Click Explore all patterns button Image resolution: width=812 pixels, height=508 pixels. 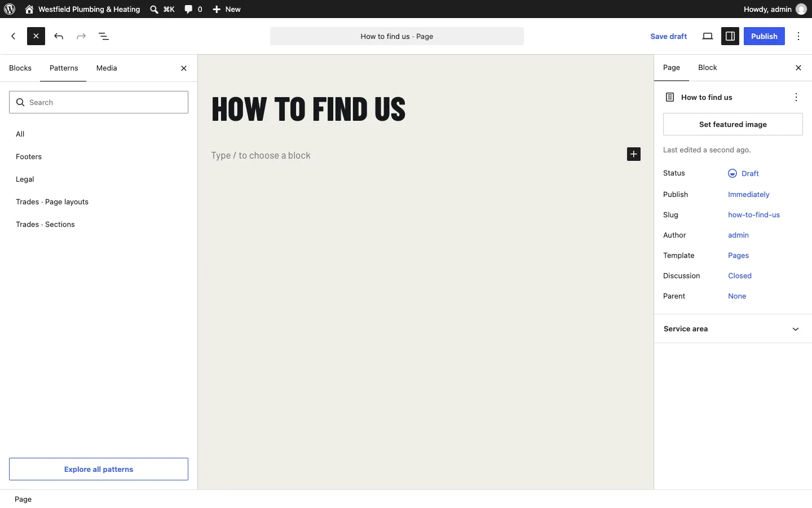[x=99, y=469]
